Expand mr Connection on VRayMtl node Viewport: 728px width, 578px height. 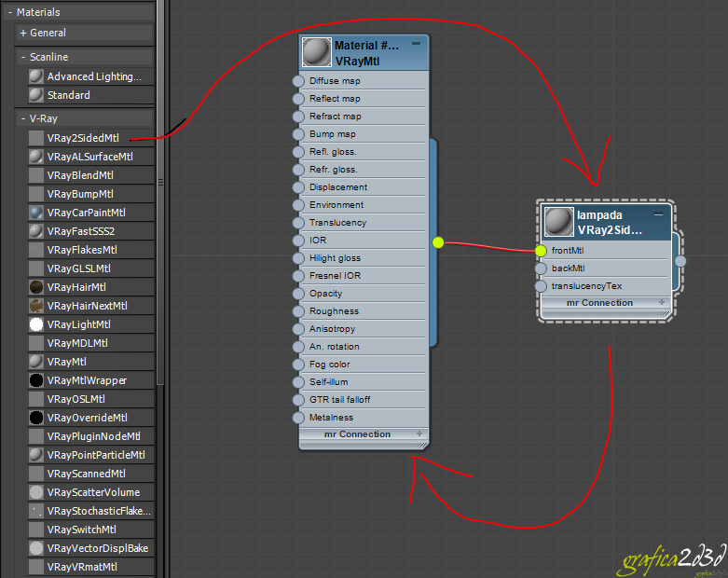[x=419, y=433]
